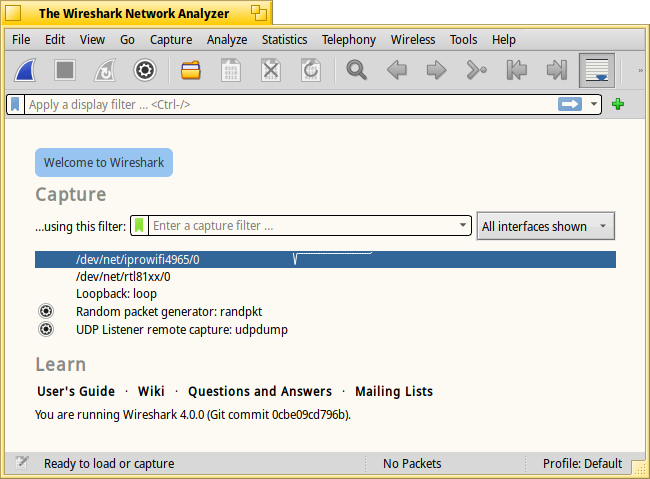
Task: Expand the toolbar overflow chevron
Action: pyautogui.click(x=640, y=71)
